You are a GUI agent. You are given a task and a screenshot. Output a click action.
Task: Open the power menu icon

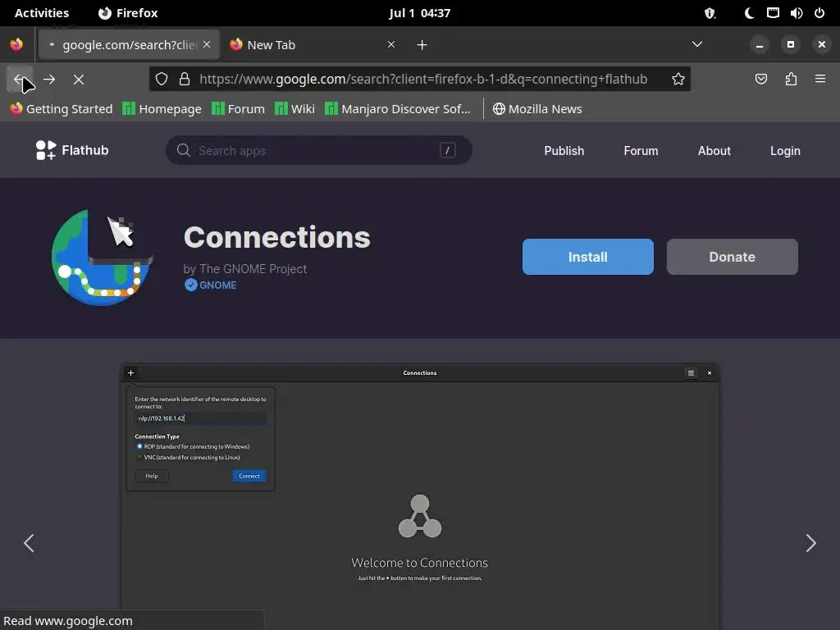pos(819,13)
